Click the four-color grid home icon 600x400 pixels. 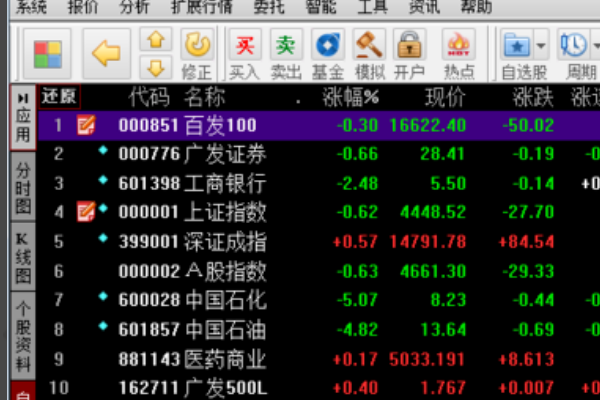(x=47, y=54)
